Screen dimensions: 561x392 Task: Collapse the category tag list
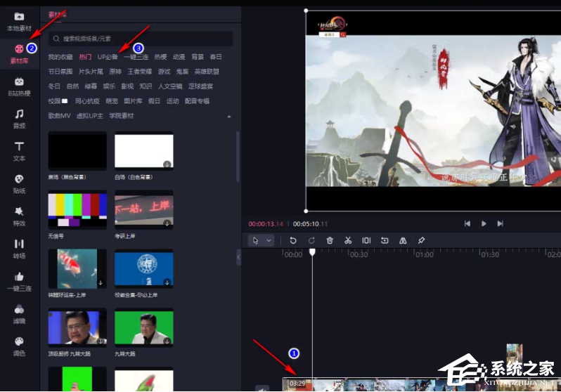click(x=228, y=116)
